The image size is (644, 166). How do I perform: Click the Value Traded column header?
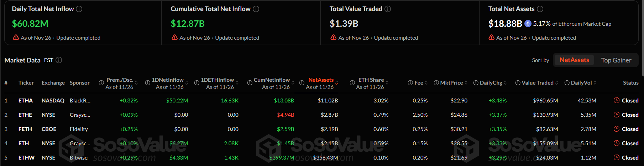coord(537,83)
